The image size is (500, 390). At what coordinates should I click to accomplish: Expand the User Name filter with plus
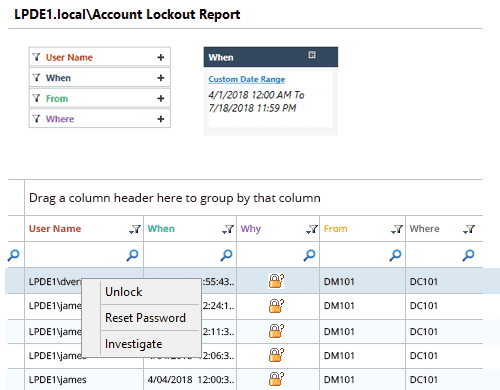point(161,57)
